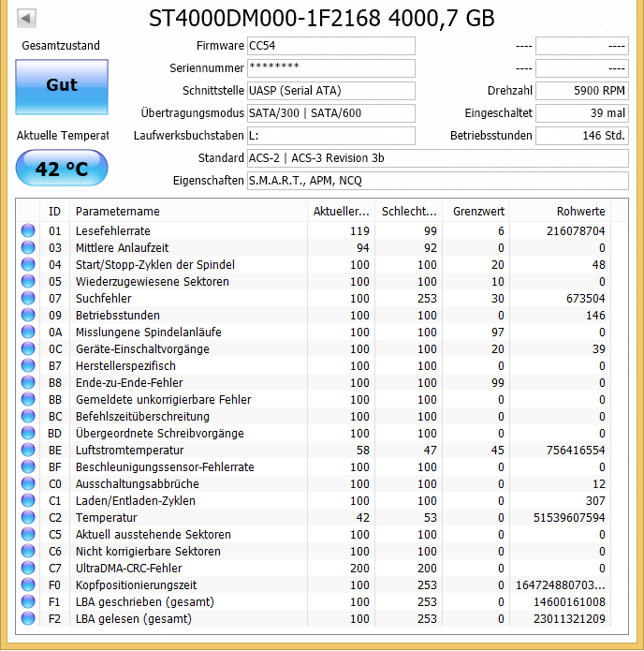Viewport: 644px width, 651px height.
Task: Click the Drehzahl field 5900 RPM
Action: (582, 91)
